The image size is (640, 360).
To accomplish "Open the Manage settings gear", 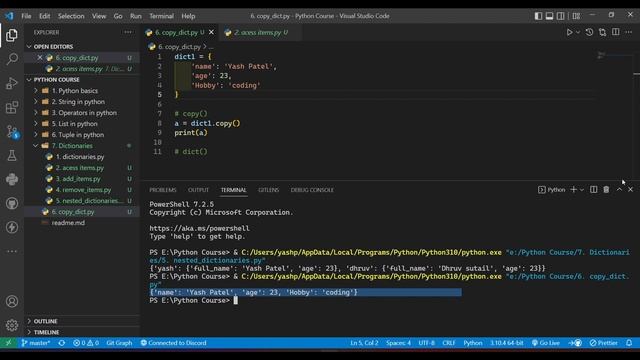I will tap(12, 325).
